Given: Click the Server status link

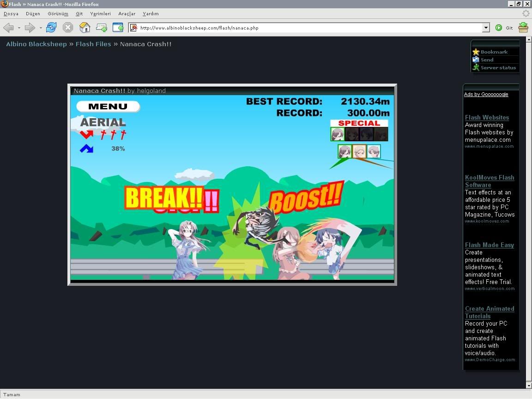Looking at the screenshot, I should [498, 67].
